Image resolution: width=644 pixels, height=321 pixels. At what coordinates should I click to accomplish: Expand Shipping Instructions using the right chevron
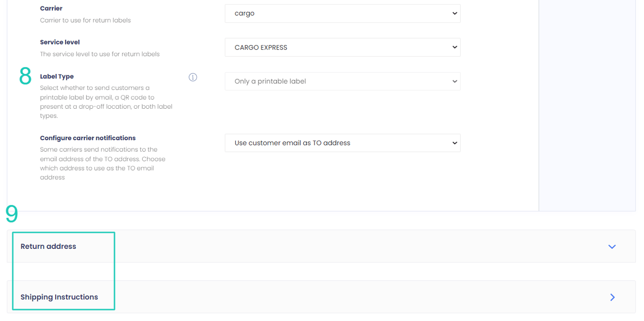point(612,297)
